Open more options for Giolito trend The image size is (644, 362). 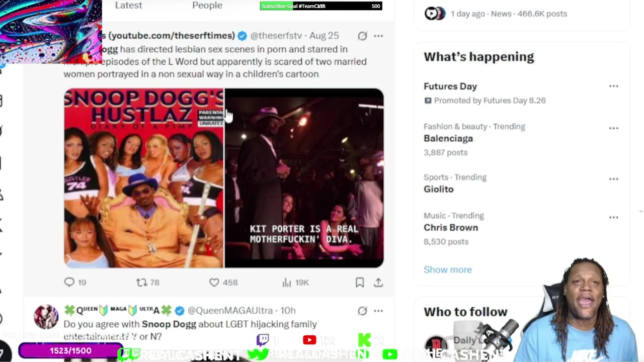pos(613,179)
